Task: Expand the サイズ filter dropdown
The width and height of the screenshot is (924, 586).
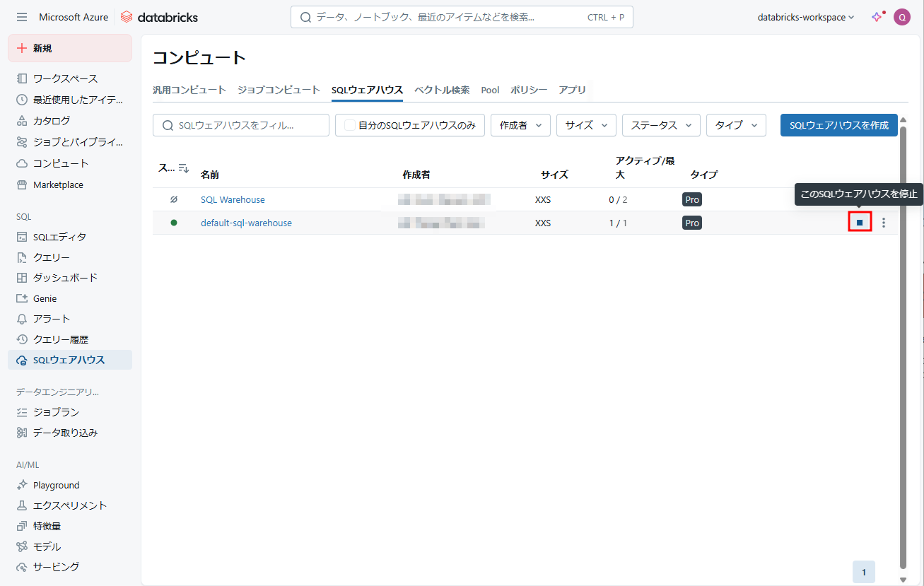Action: point(586,125)
